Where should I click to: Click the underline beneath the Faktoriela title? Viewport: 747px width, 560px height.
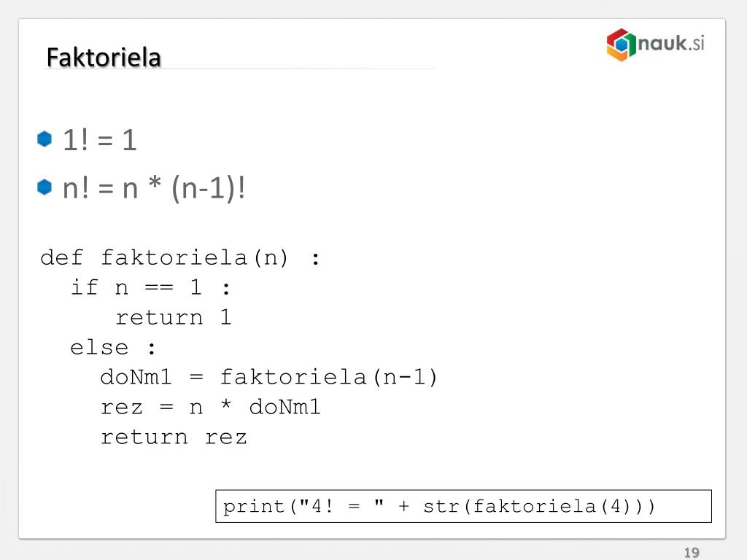tap(239, 69)
